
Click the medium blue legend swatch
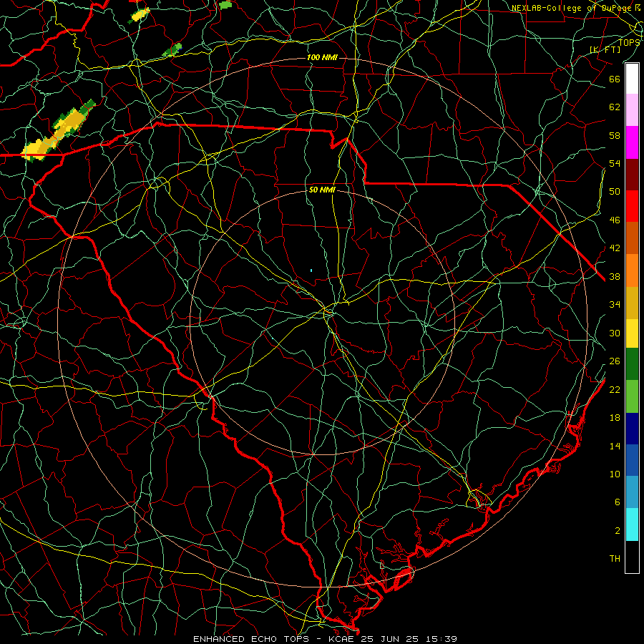(632, 460)
